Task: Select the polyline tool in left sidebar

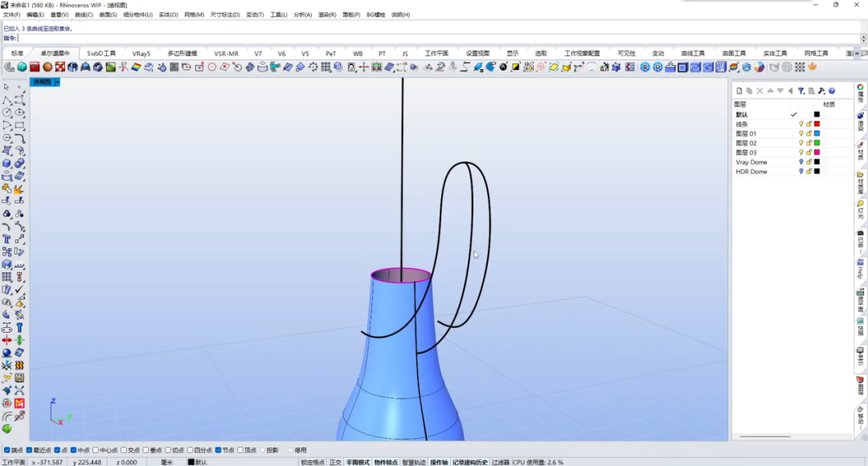Action: (6, 100)
